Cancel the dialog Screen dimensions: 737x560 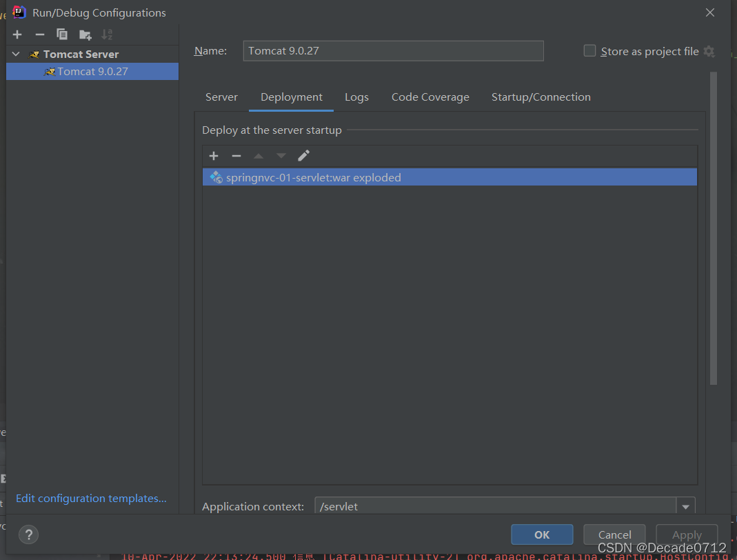614,534
